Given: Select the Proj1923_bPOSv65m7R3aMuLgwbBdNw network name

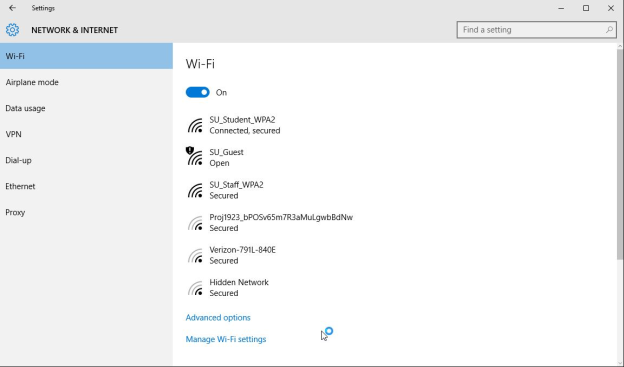Looking at the screenshot, I should click(281, 217).
